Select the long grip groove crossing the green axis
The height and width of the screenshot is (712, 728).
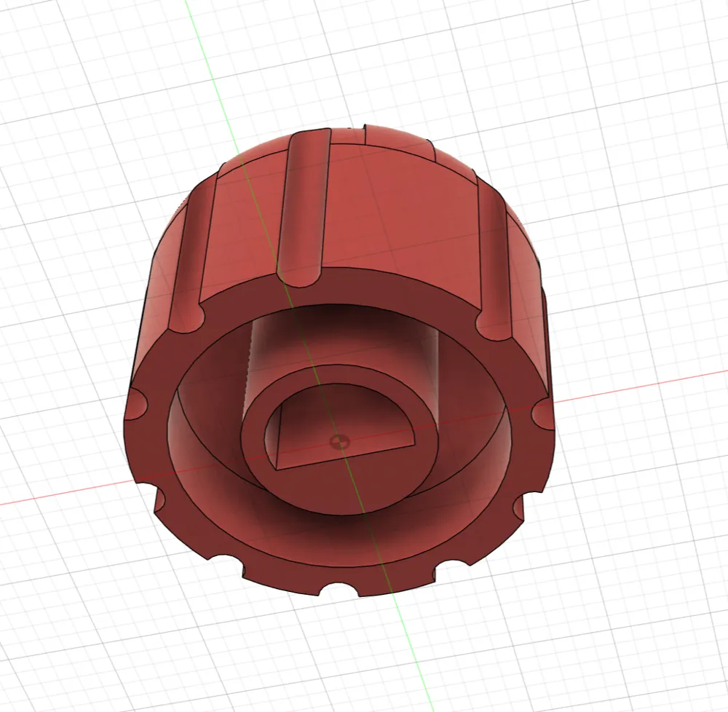304,209
